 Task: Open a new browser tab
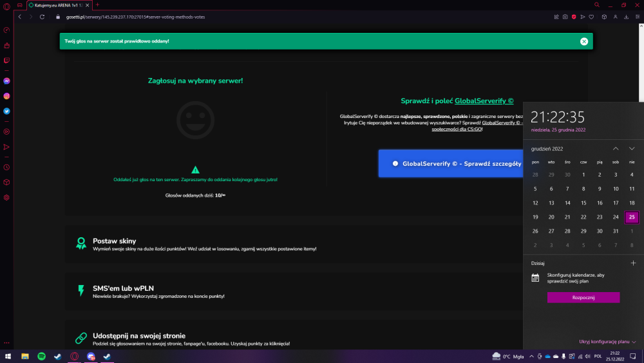97,5
